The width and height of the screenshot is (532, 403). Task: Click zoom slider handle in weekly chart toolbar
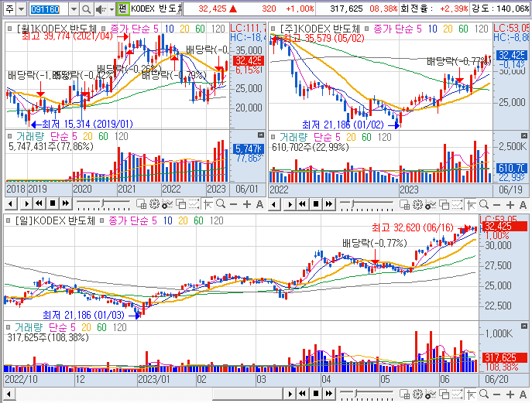353,205
